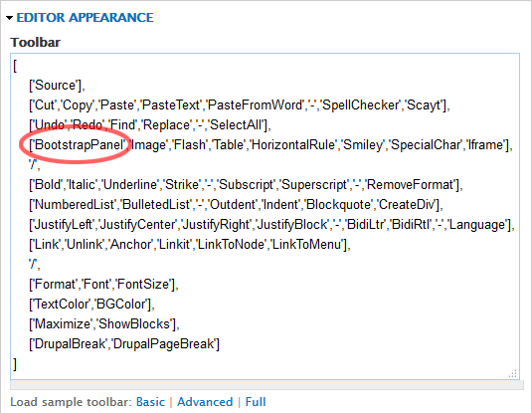This screenshot has height=413, width=532.
Task: Place cursor on 'BootstrapPanel' in toolbar text
Action: coord(80,145)
